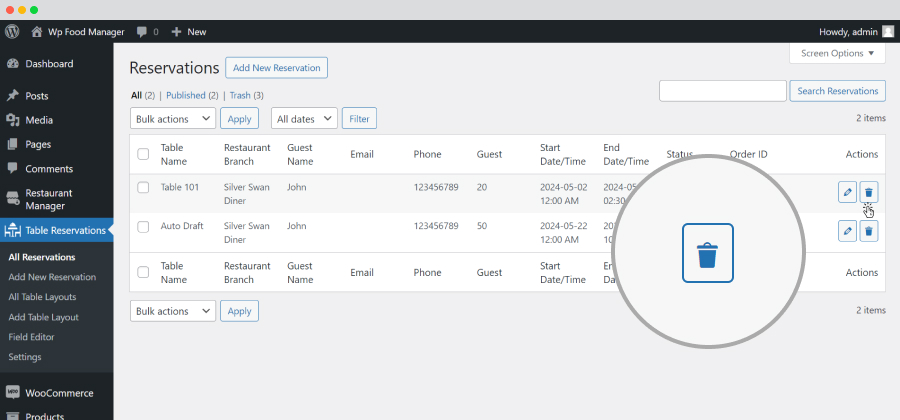Click the top Apply button

tap(239, 118)
